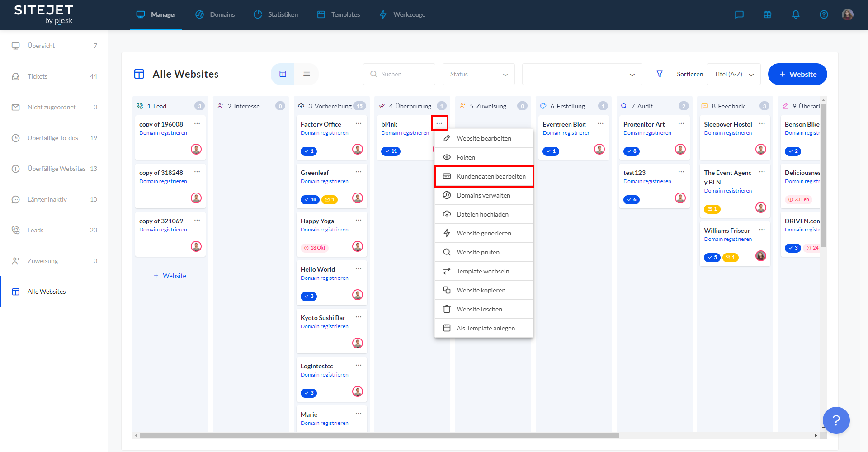Screen dimensions: 868x452
Task: Open Übersicht in the sidebar
Action: click(x=54, y=46)
